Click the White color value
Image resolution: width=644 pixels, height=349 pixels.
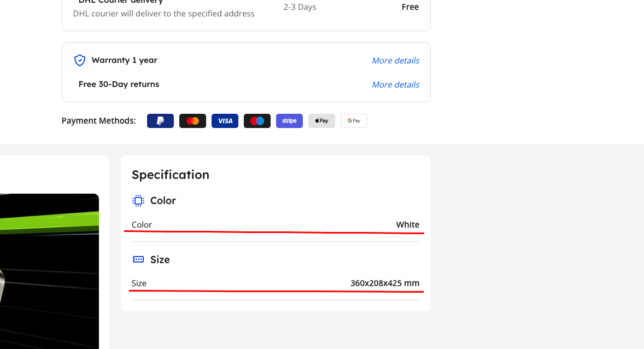pyautogui.click(x=407, y=224)
